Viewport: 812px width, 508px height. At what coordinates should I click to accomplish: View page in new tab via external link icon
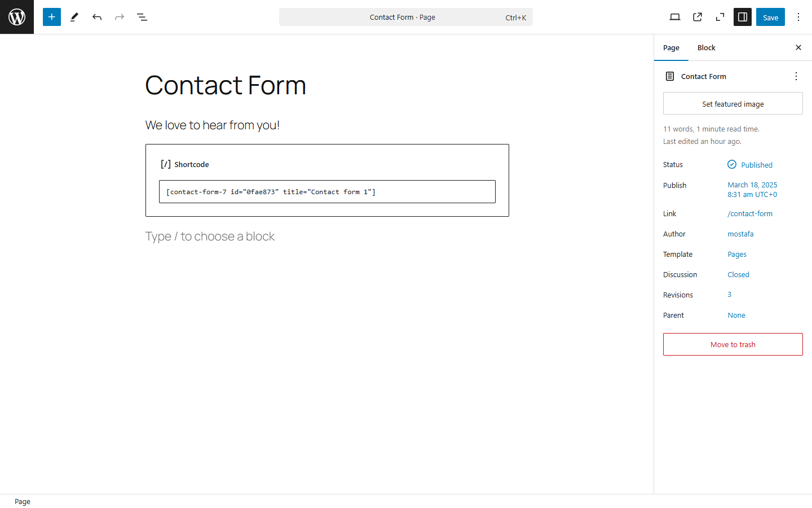click(697, 17)
